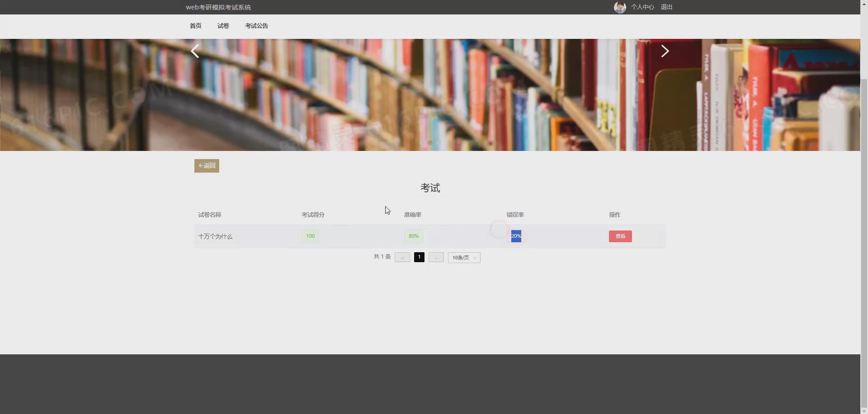Image resolution: width=868 pixels, height=414 pixels.
Task: Open the 试卷 menu item
Action: (x=223, y=26)
